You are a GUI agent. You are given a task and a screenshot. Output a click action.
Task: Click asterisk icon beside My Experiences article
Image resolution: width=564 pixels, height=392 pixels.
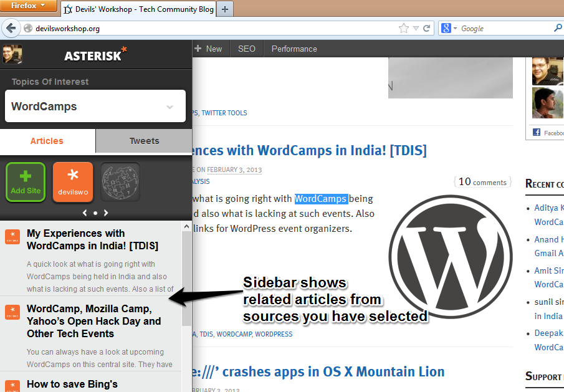point(12,237)
